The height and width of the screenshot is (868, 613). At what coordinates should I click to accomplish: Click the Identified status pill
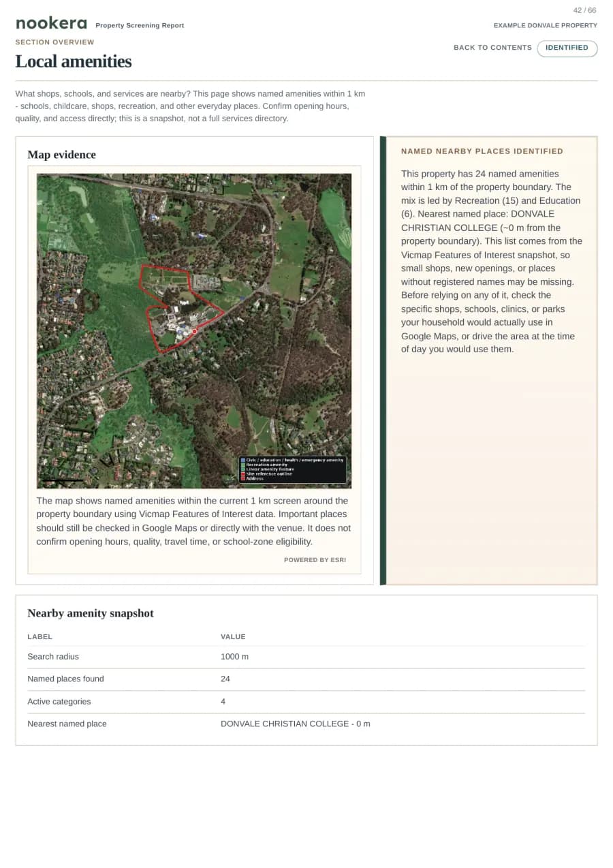tap(567, 48)
